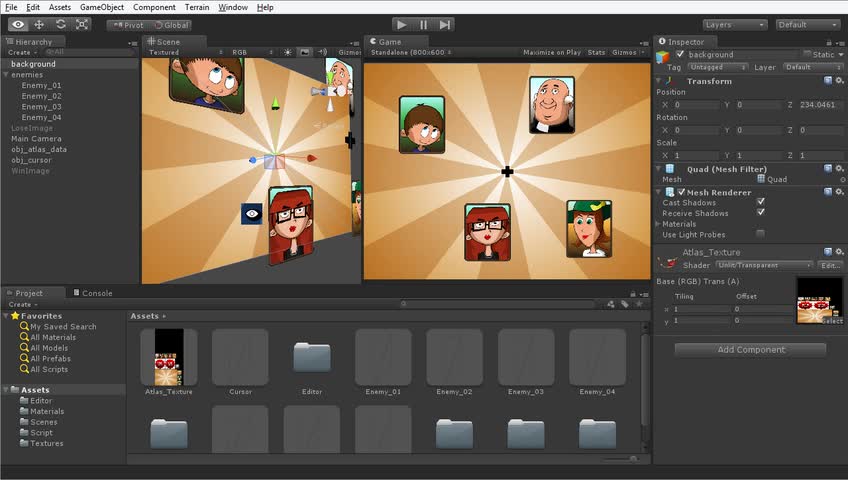Enable the Use Light Probes checkbox
848x480 pixels.
pos(761,234)
